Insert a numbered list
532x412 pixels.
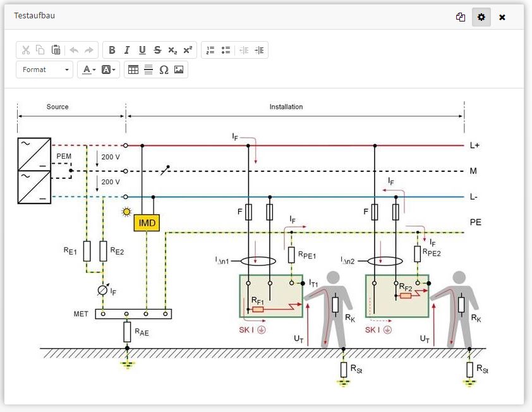(211, 51)
